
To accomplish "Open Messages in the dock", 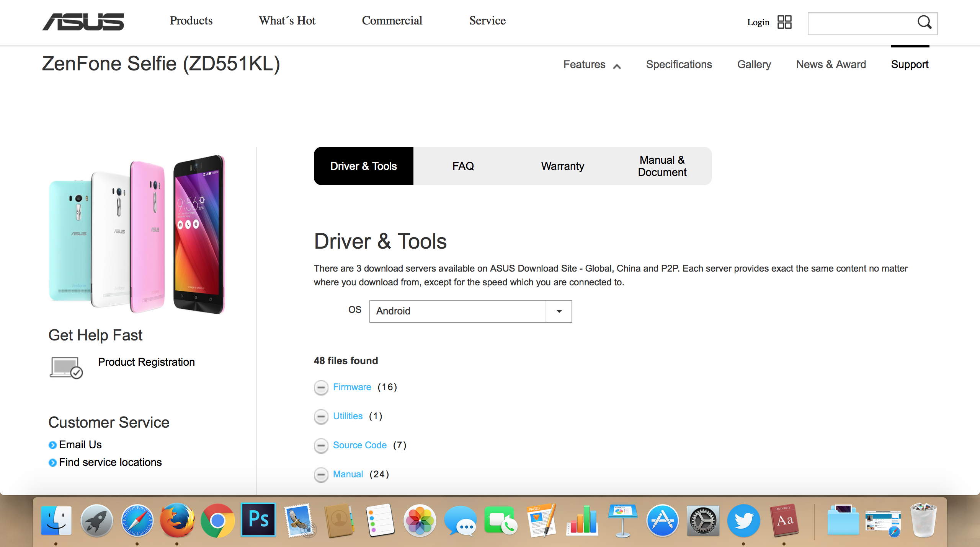I will [461, 520].
